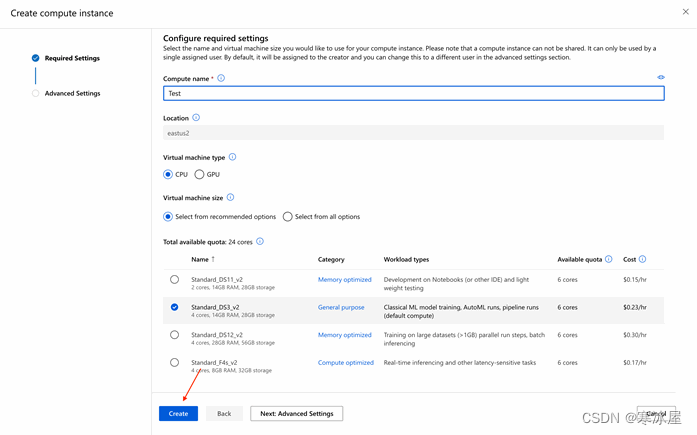Click Available quota column info icon
This screenshot has height=435, width=697.
[x=608, y=259]
